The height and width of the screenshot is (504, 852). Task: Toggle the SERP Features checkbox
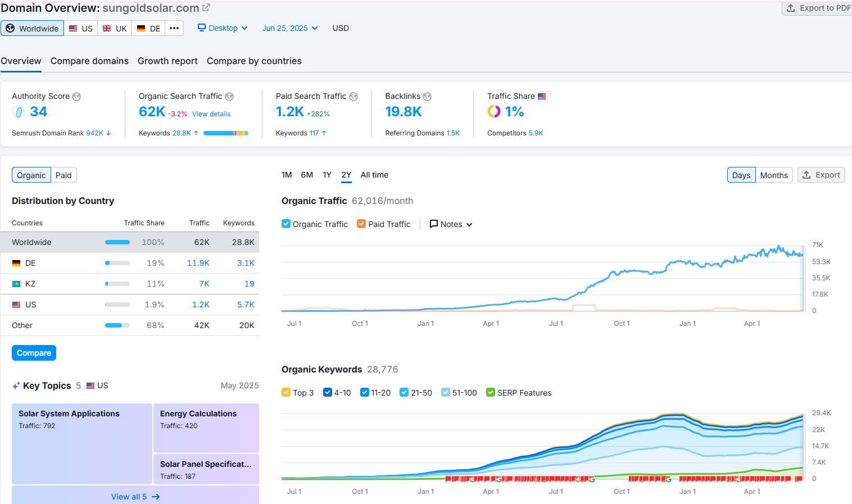point(491,392)
